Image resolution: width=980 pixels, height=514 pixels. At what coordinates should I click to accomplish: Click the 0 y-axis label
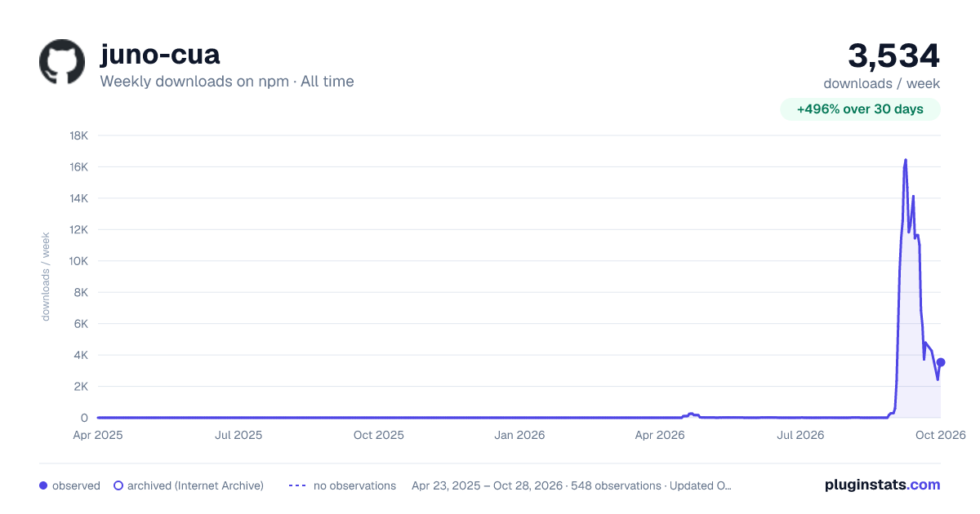pos(84,418)
